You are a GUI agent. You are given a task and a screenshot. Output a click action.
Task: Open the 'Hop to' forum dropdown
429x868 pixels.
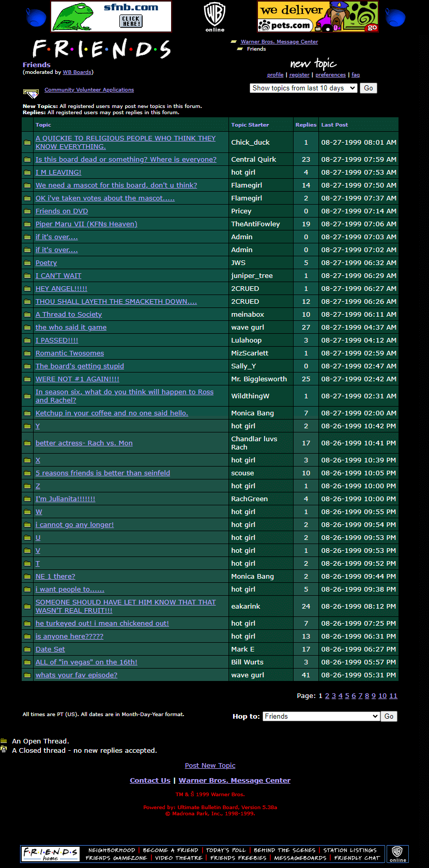click(321, 716)
